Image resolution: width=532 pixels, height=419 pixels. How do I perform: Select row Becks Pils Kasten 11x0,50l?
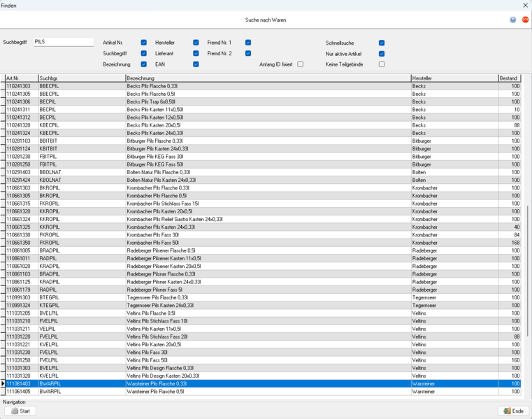click(x=263, y=110)
